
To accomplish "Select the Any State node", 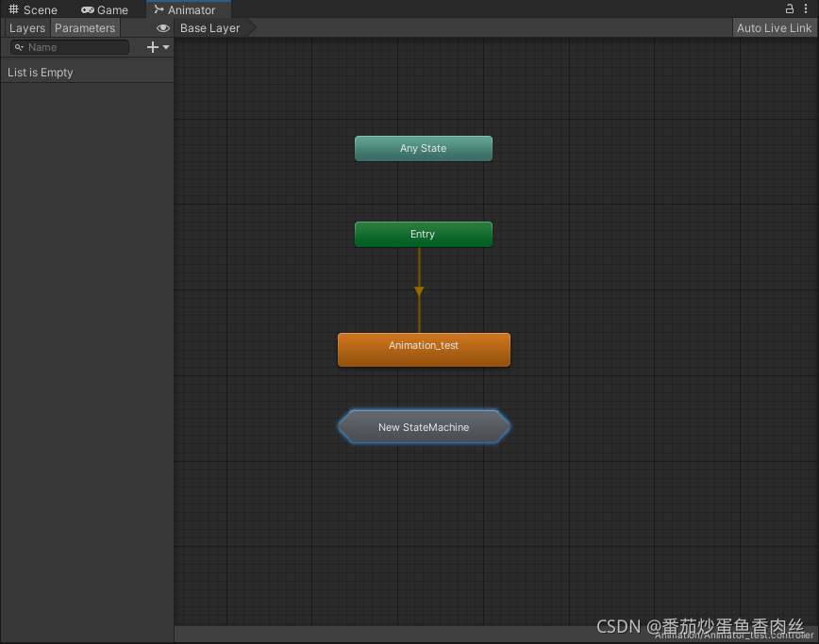I will click(x=424, y=148).
